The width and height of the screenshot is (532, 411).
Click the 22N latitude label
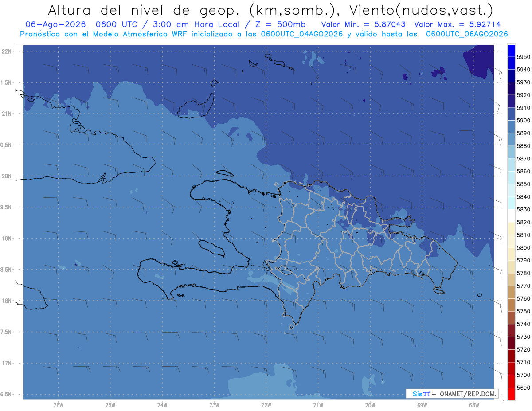pos(7,51)
